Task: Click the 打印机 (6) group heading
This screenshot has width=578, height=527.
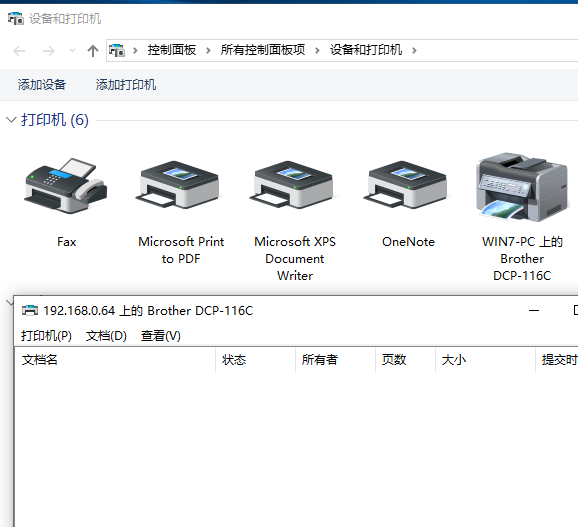Action: point(55,120)
